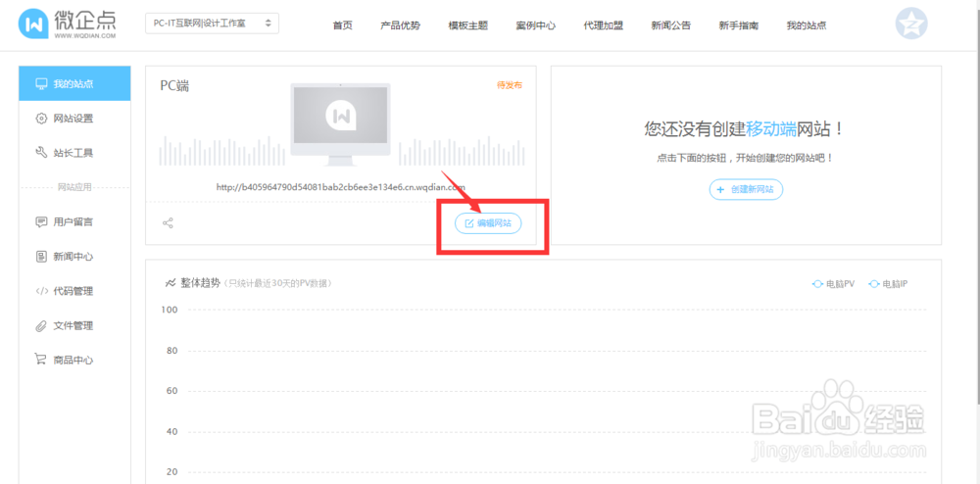
Task: Open 用户留言 in the sidebar
Action: pyautogui.click(x=75, y=221)
